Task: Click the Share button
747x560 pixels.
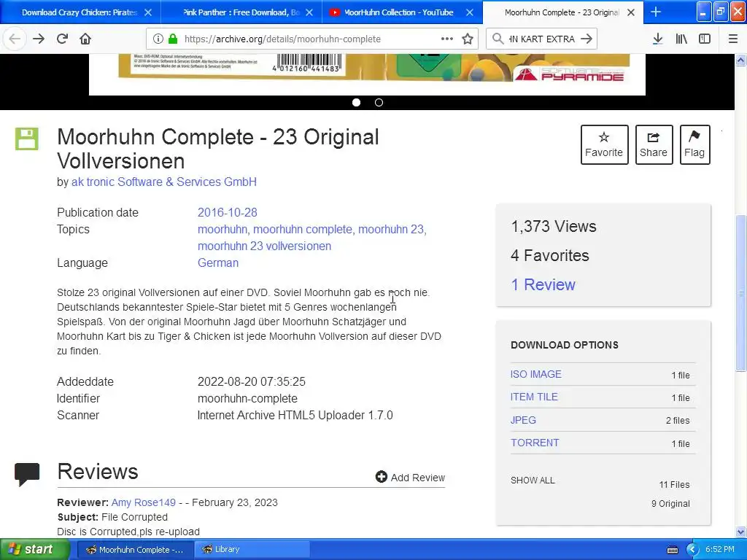Action: pyautogui.click(x=654, y=145)
